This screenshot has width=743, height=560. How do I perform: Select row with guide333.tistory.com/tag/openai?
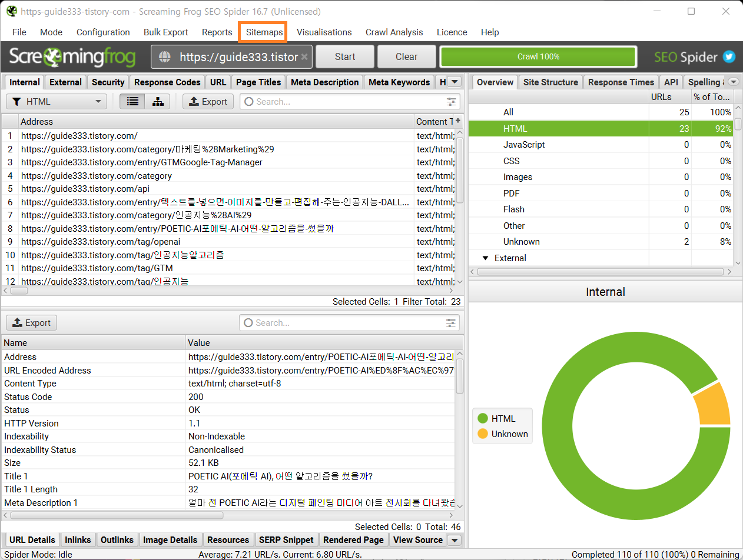(228, 242)
